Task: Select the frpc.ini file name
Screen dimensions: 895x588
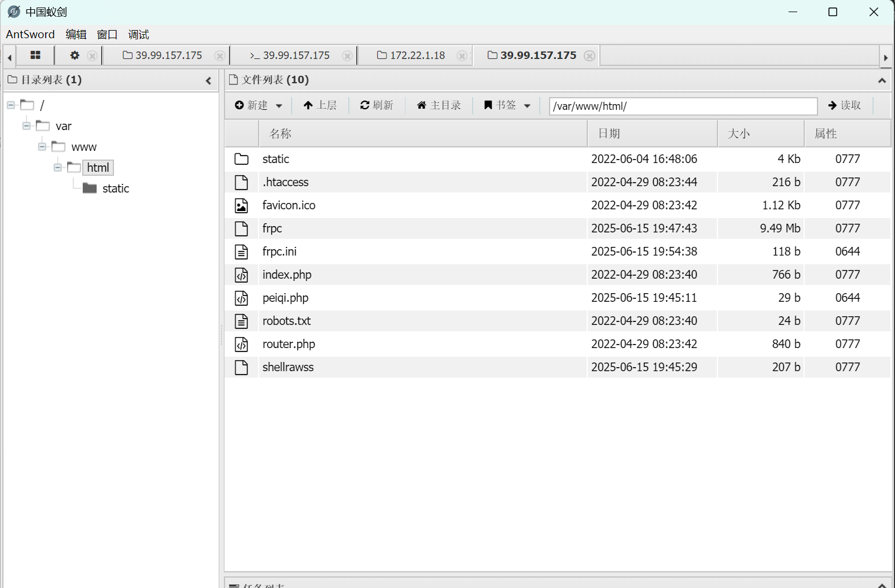Action: pos(279,252)
